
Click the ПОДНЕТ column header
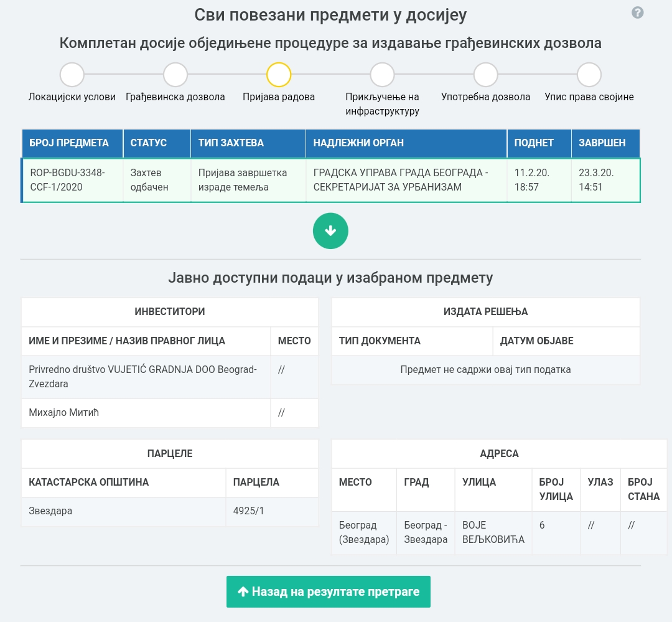pyautogui.click(x=539, y=143)
